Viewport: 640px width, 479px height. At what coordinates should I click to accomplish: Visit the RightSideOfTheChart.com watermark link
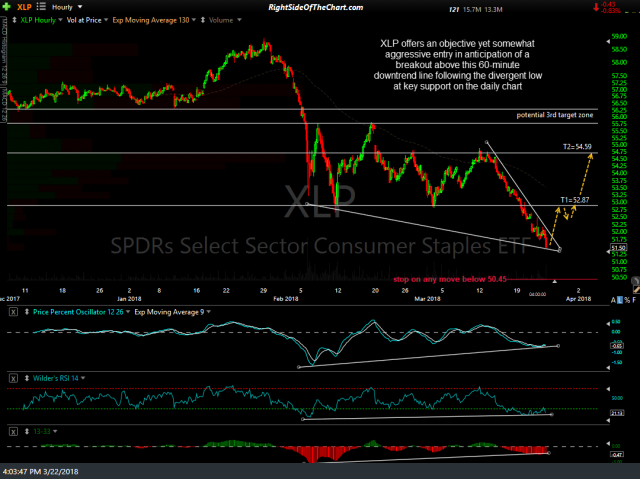point(319,8)
